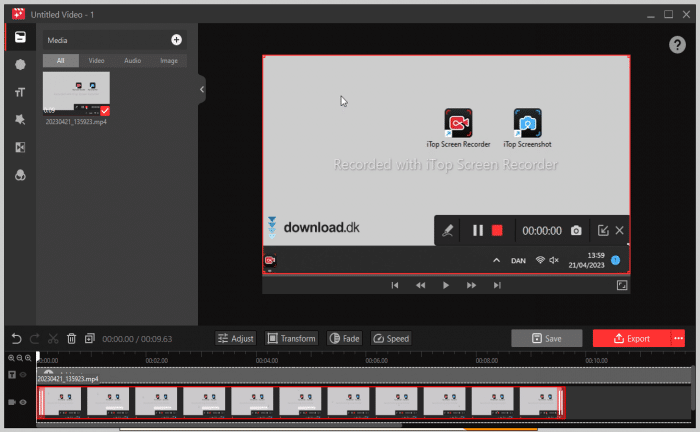Screen dimensions: 700x432
Task: Click the timeline playhead marker
Action: click(x=38, y=357)
